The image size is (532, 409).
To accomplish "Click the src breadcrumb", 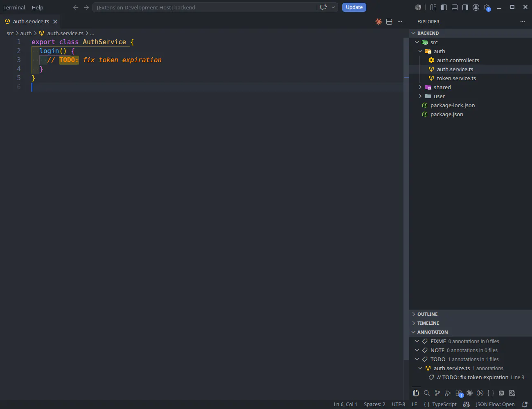I will pos(10,33).
